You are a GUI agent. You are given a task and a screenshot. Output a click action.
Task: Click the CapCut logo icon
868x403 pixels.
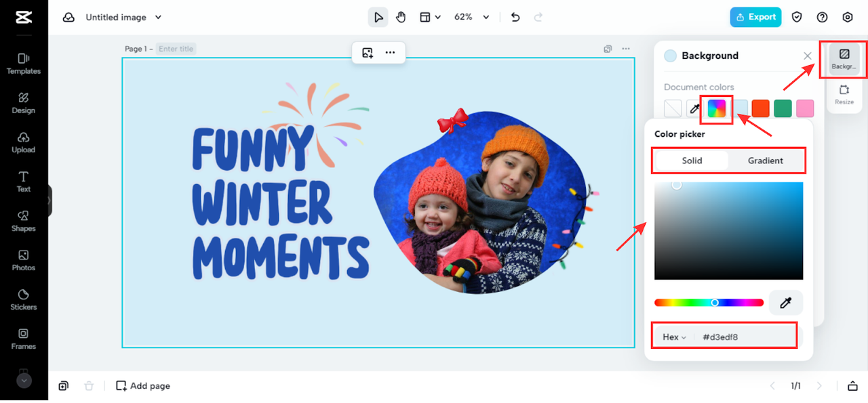pyautogui.click(x=24, y=17)
